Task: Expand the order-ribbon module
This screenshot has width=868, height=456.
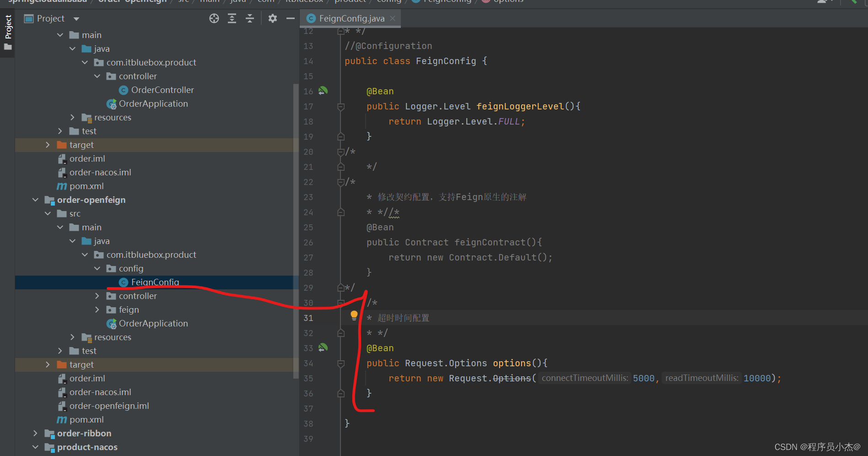Action: (x=35, y=433)
